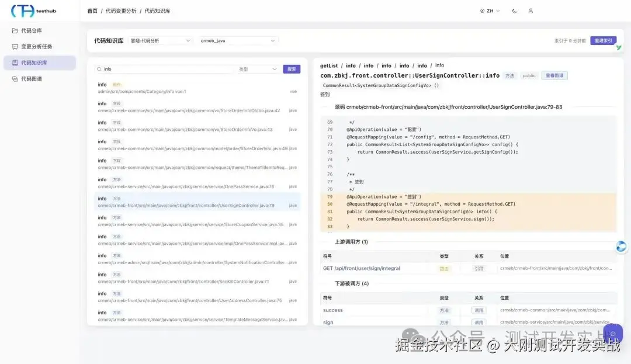Click the purple 搜索 button

tap(292, 69)
